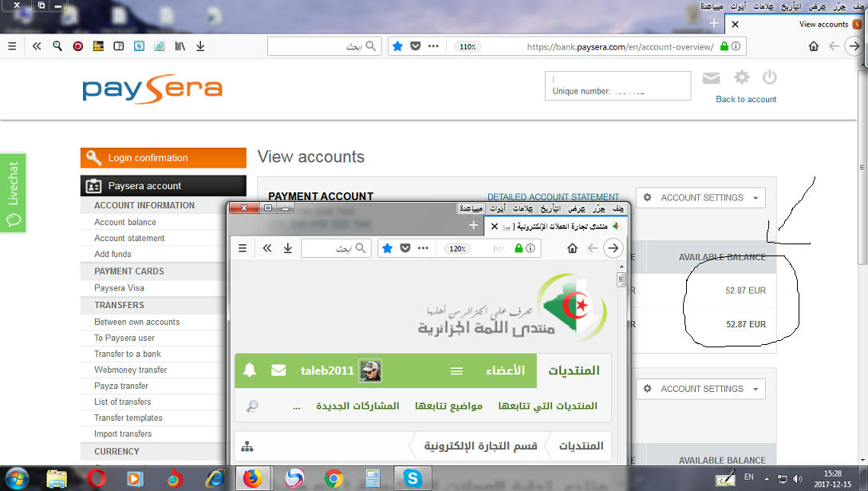Select Account statement in the sidebar

coord(129,238)
